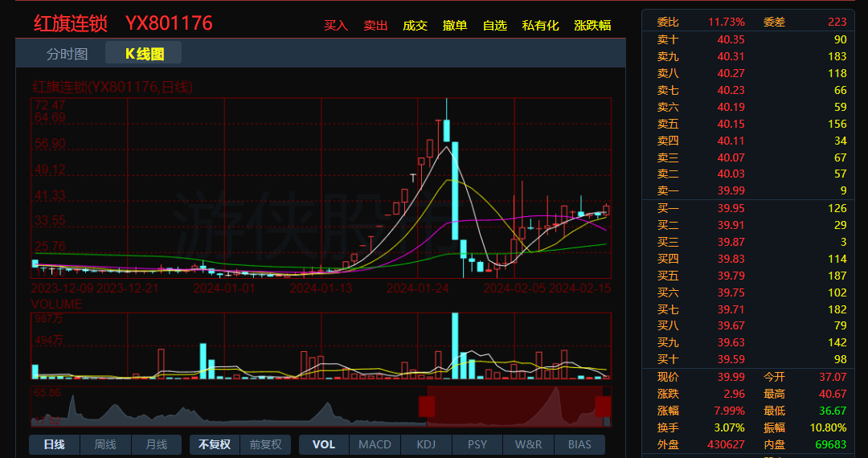Switch to the 分时图 tab
This screenshot has width=868, height=458.
(67, 54)
